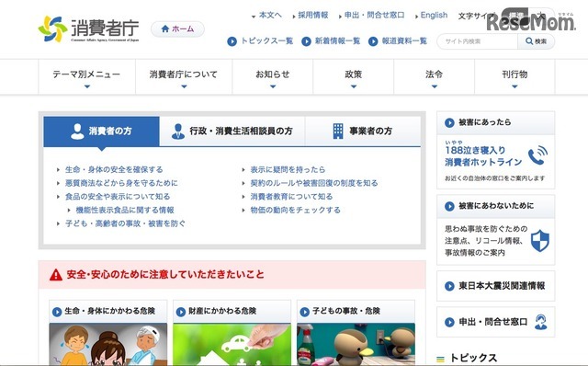This screenshot has width=588, height=366.
Task: Select the 消費者の方 tab
Action: [101, 132]
